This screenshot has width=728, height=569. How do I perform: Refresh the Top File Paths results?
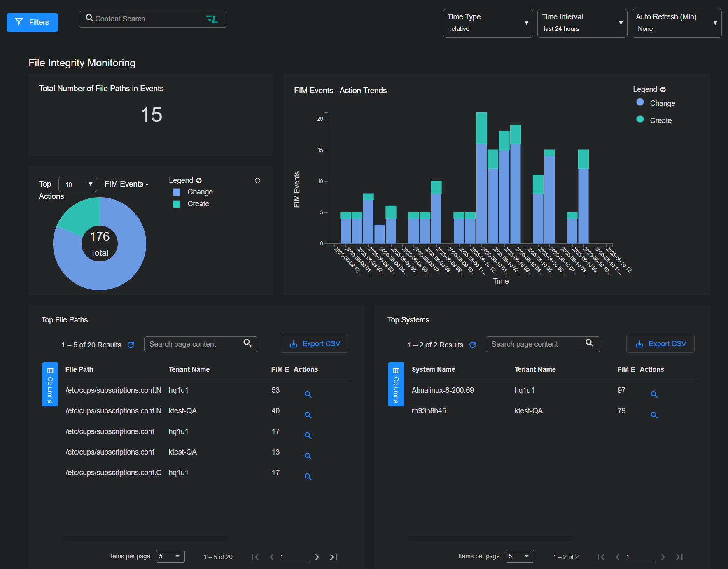131,345
